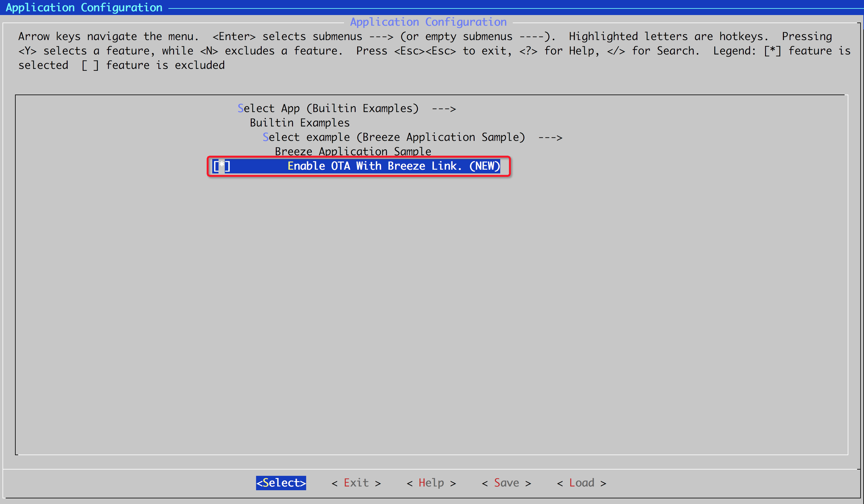Toggle the Enable OTA With Breeze Link checkbox

(x=222, y=166)
